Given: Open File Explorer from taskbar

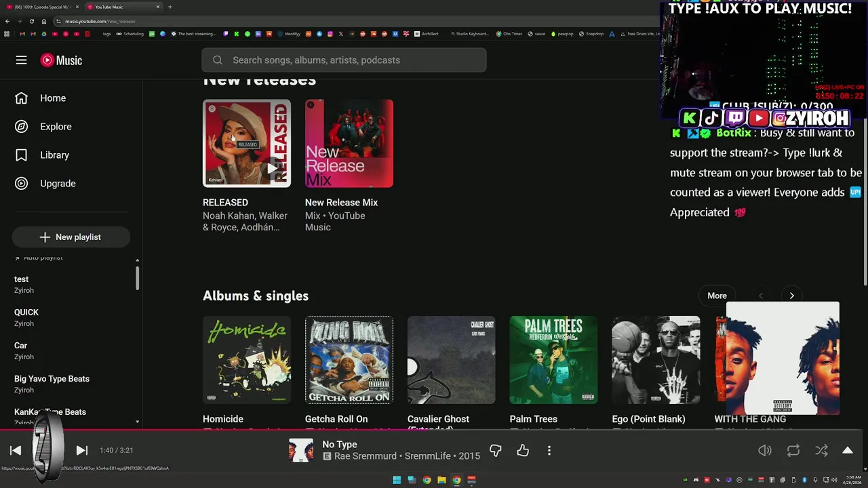Looking at the screenshot, I should 441,480.
